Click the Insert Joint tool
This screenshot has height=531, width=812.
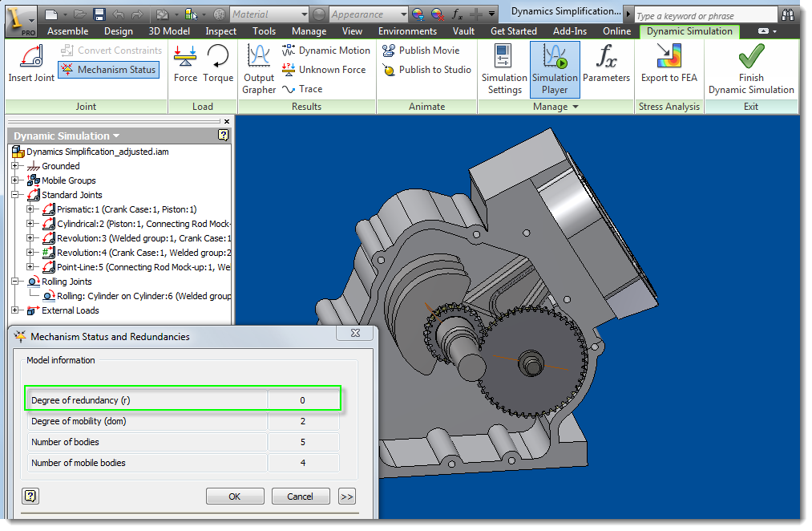(x=31, y=63)
